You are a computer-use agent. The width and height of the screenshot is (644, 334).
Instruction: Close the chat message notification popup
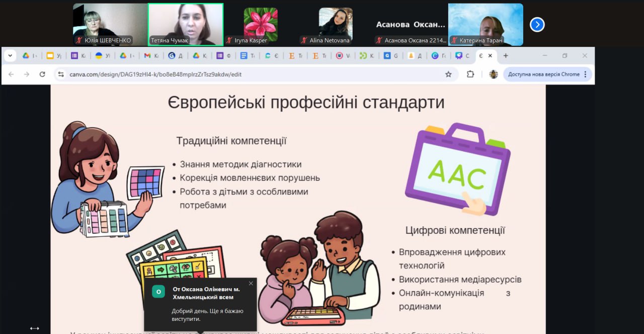point(251,283)
